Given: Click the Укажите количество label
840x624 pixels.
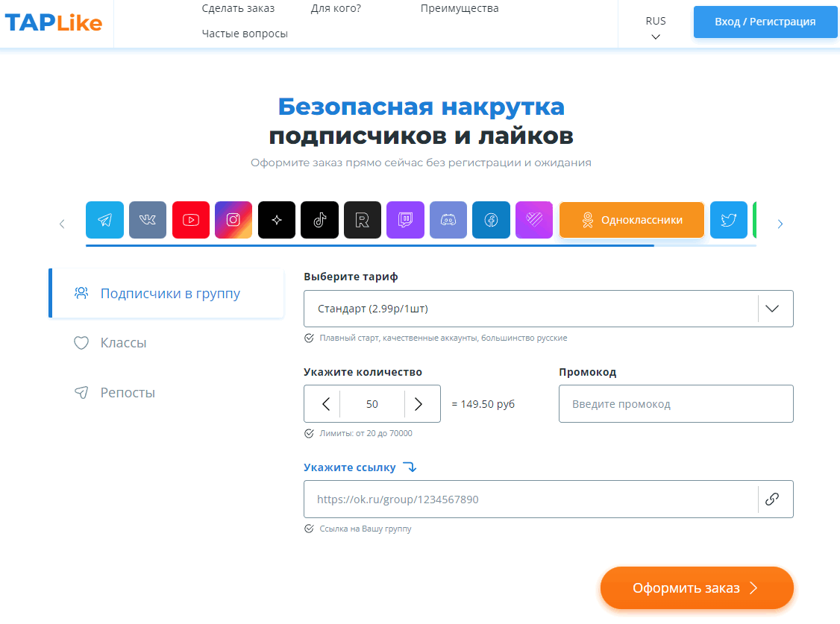Looking at the screenshot, I should (363, 372).
